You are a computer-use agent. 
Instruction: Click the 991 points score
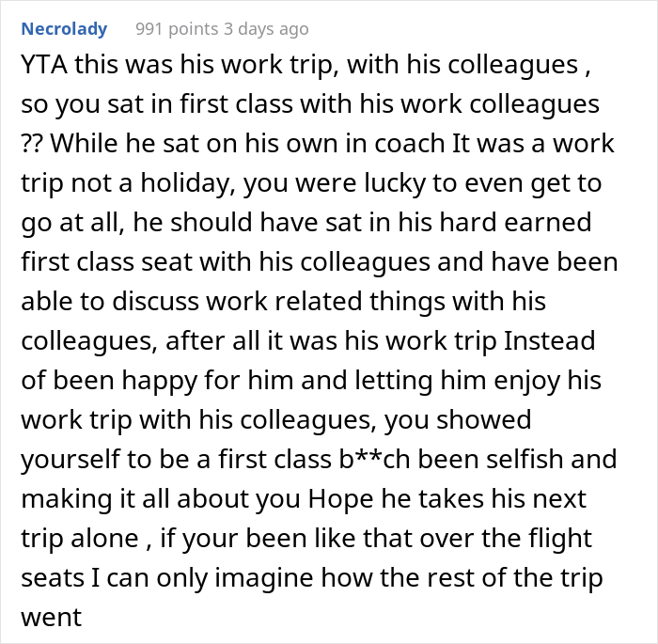(176, 29)
